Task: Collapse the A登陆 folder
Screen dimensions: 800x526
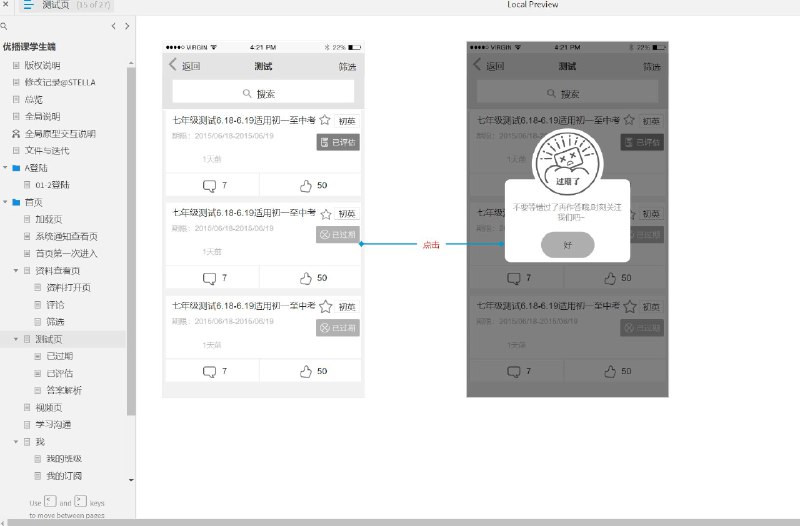Action: click(x=5, y=167)
